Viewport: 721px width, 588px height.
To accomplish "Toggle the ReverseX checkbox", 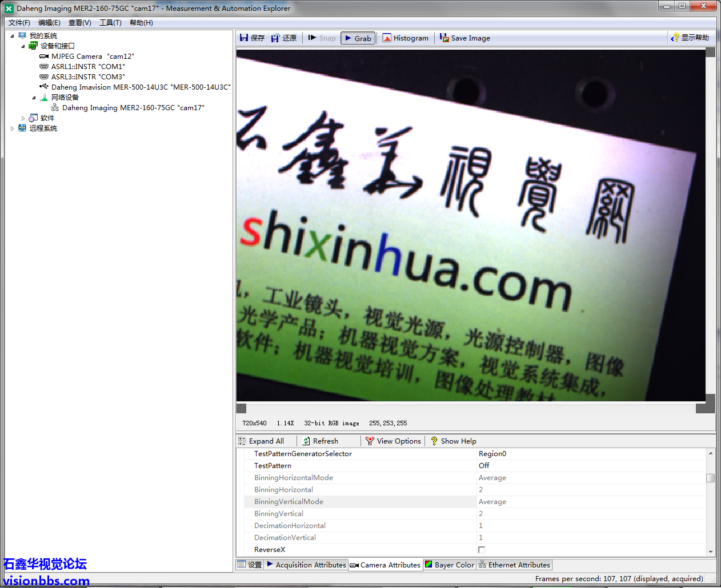I will point(482,550).
